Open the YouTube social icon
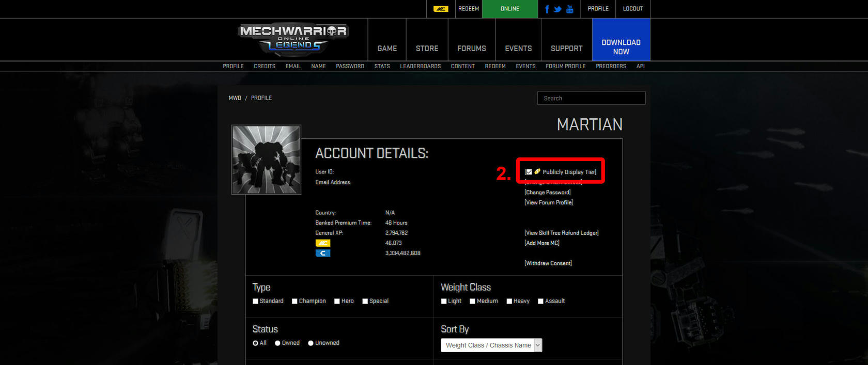This screenshot has height=365, width=868. [x=570, y=9]
